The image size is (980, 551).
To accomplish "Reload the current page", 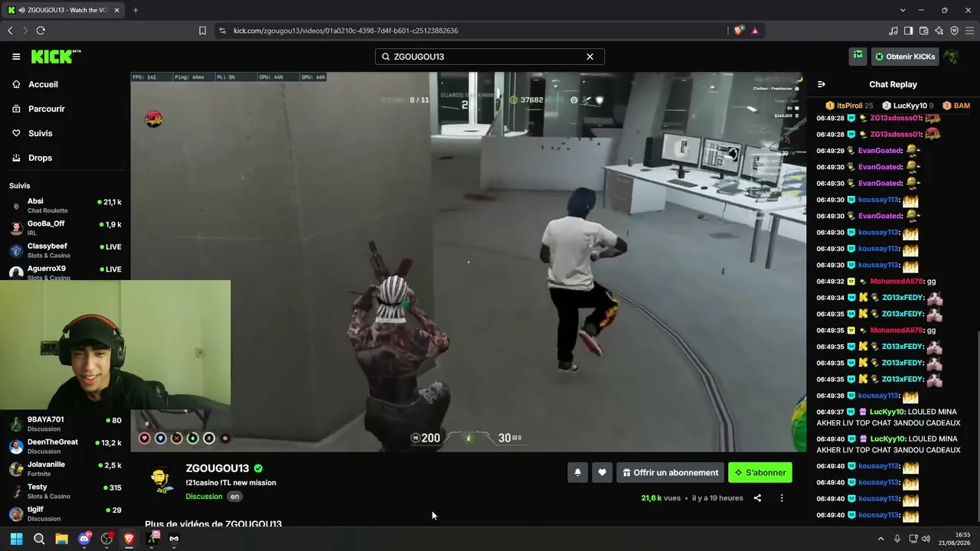I will (x=41, y=31).
